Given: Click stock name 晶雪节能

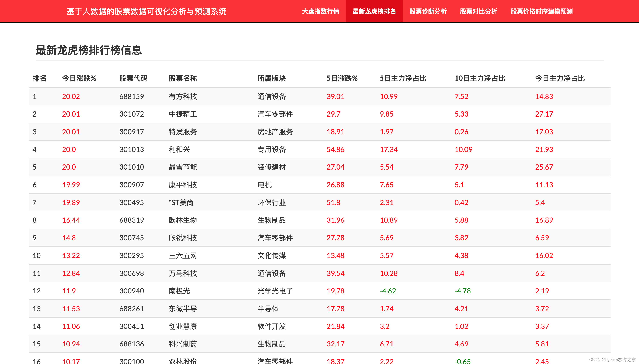Looking at the screenshot, I should [183, 167].
